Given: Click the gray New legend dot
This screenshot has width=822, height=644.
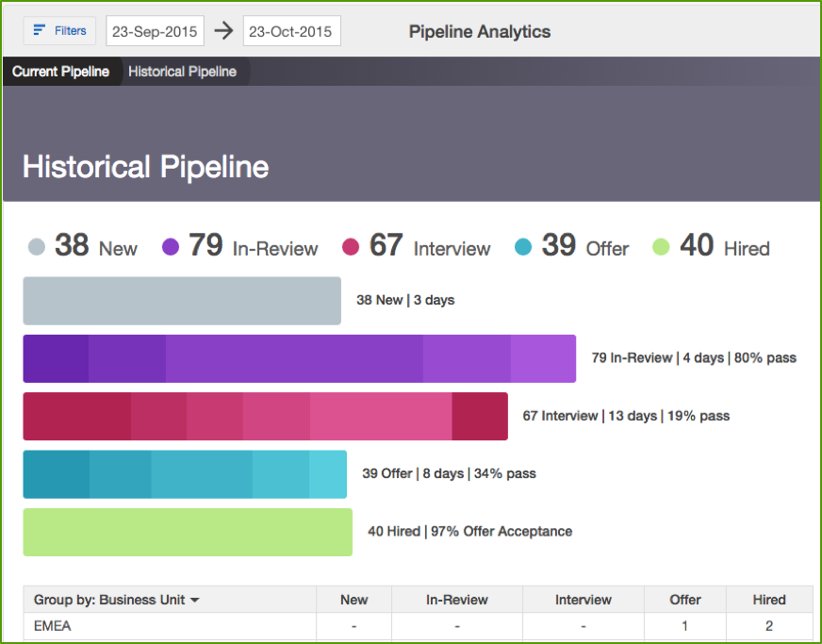Looking at the screenshot, I should point(36,248).
